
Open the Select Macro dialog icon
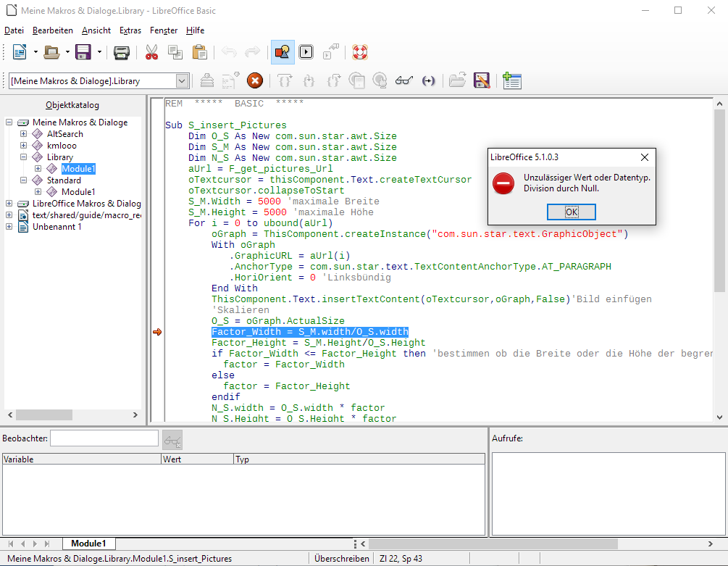(x=306, y=52)
